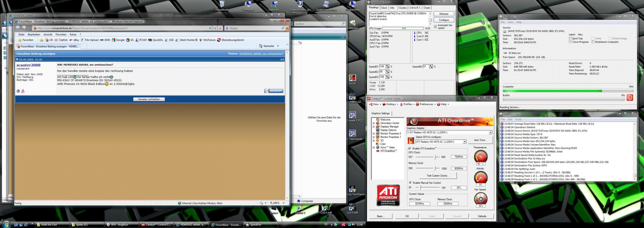Click the user online status icon

click(x=18, y=91)
